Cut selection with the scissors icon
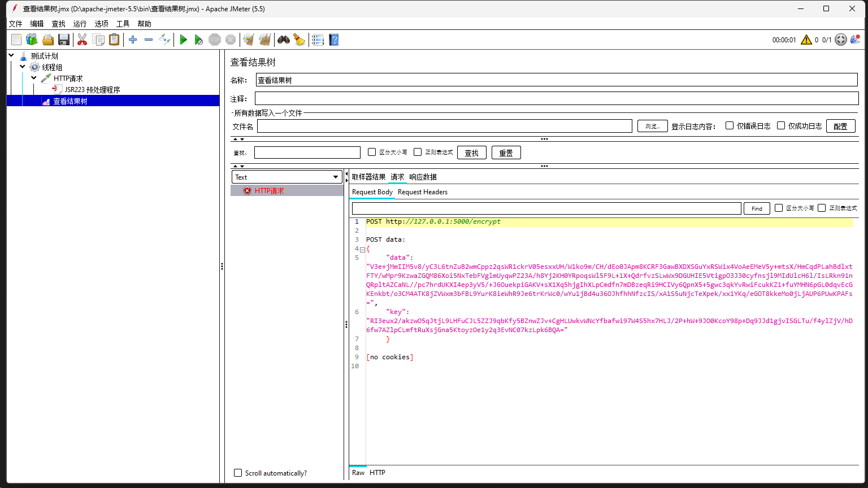The width and height of the screenshot is (868, 488). pyautogui.click(x=82, y=40)
